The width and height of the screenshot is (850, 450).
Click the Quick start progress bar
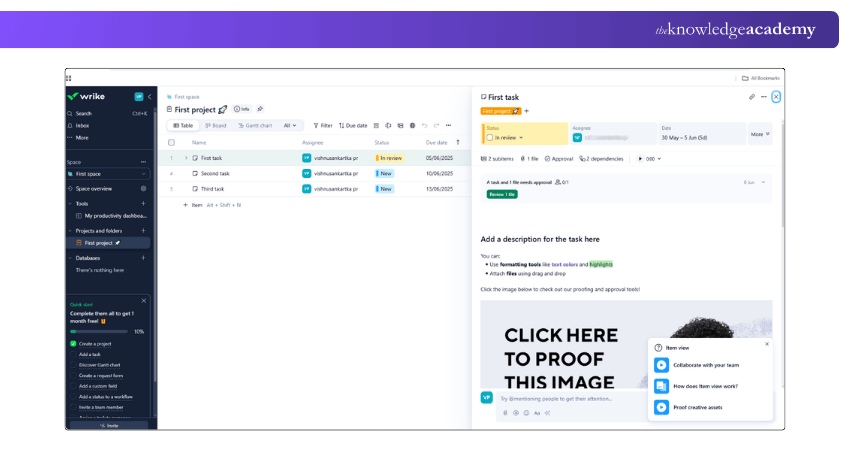[x=99, y=331]
